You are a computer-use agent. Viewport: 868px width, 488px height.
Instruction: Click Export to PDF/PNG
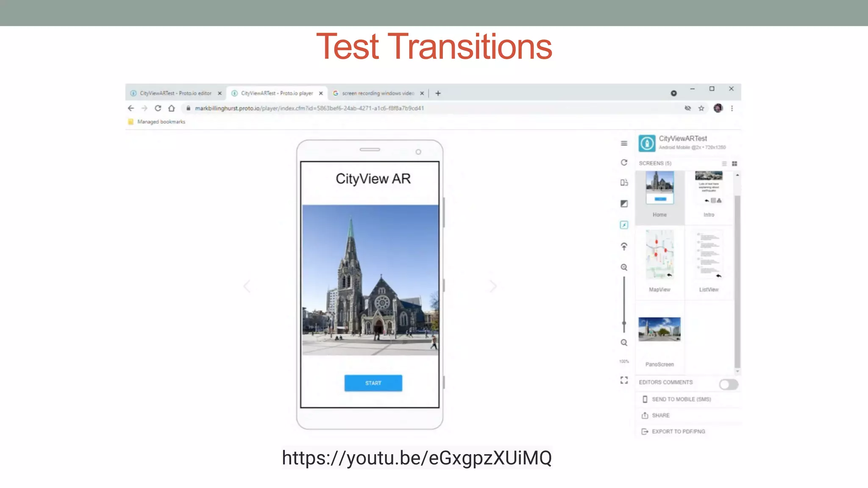tap(678, 431)
